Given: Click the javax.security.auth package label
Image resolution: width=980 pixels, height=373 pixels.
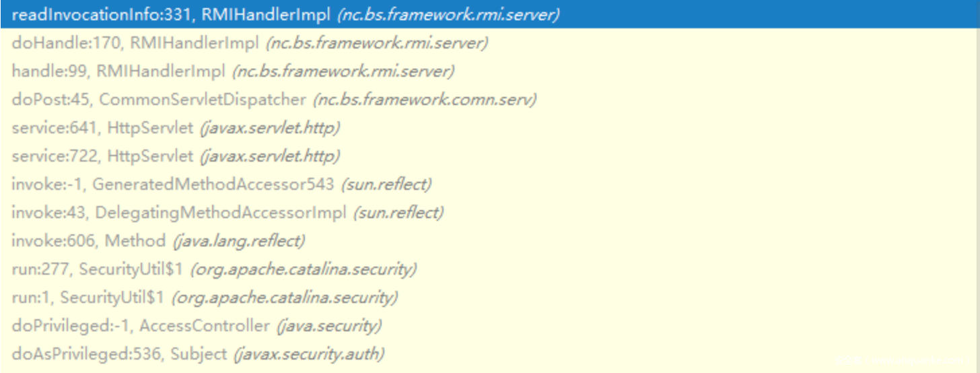Looking at the screenshot, I should click(x=309, y=354).
